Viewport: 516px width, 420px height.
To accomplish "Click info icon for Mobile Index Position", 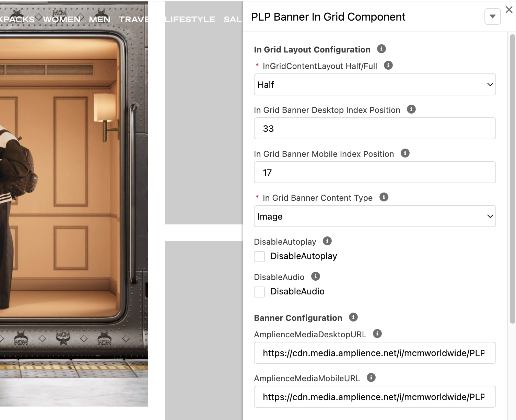I will pos(405,153).
